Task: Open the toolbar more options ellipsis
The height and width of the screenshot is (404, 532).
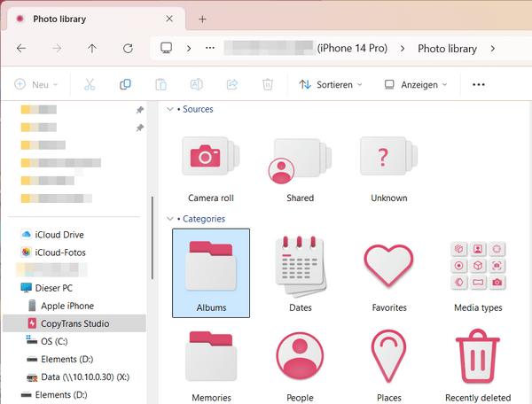Action: (x=479, y=84)
